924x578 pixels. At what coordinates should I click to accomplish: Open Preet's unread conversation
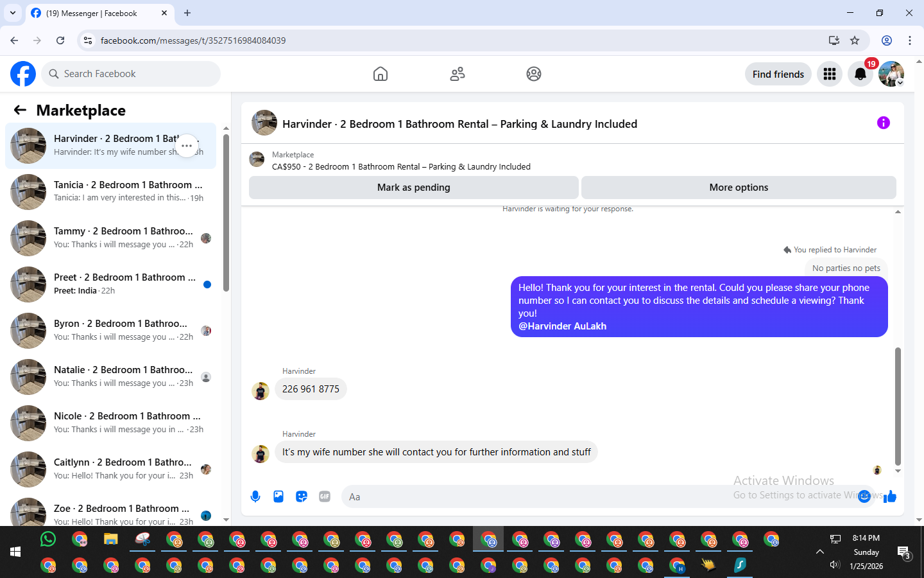(111, 285)
